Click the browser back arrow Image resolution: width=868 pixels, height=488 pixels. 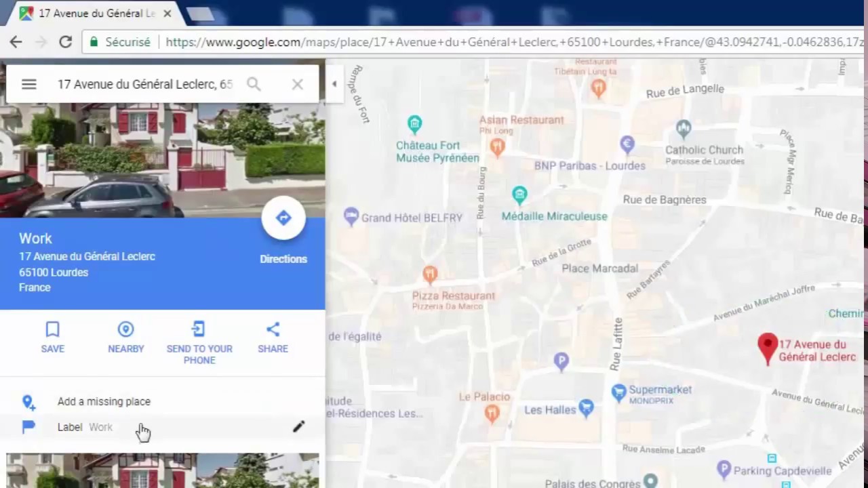[x=16, y=42]
